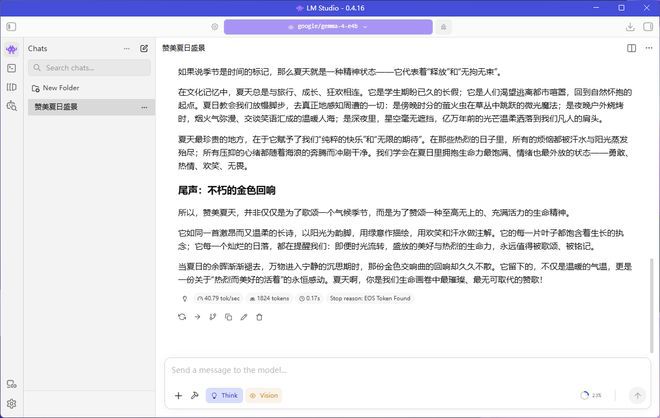
Task: Click the heading 尾声：不朽的金色回响
Action: 226,191
